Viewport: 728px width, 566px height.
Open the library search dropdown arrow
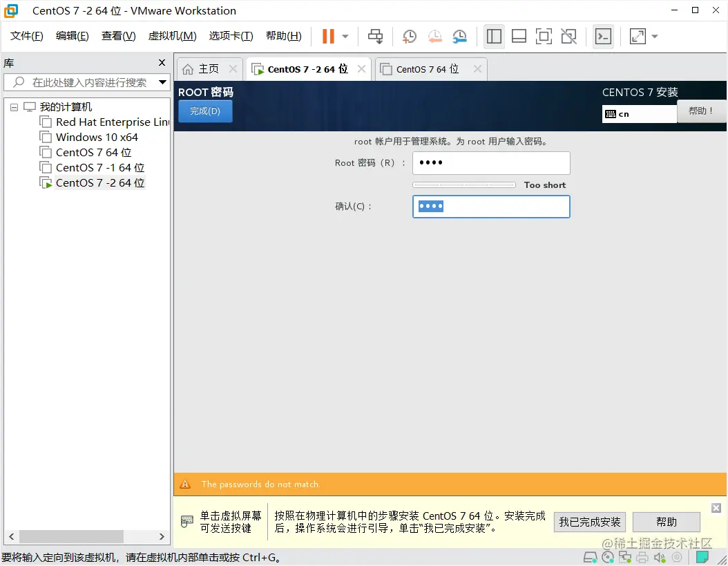162,82
